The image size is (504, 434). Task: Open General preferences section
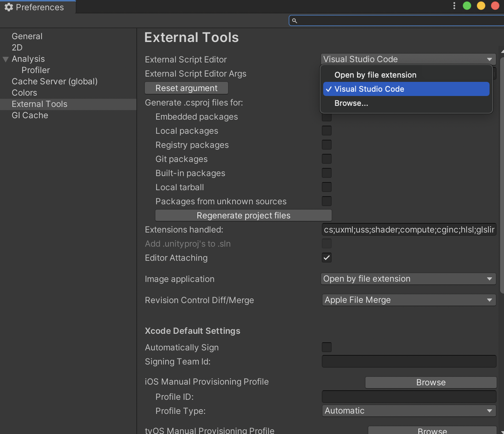point(27,36)
